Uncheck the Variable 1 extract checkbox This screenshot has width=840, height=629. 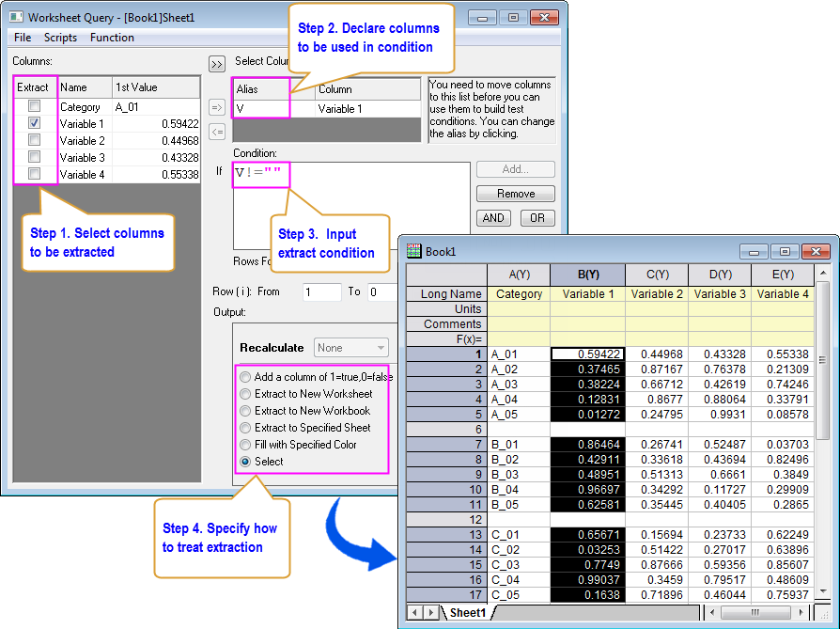(x=34, y=123)
